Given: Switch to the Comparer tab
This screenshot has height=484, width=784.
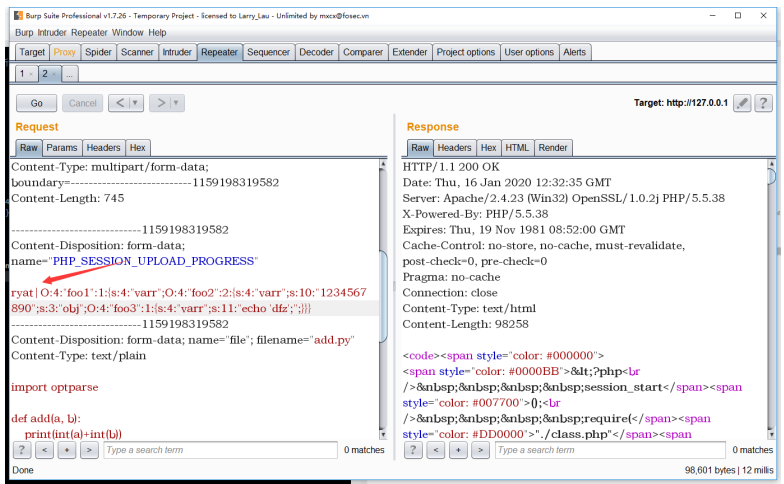Looking at the screenshot, I should coord(363,52).
